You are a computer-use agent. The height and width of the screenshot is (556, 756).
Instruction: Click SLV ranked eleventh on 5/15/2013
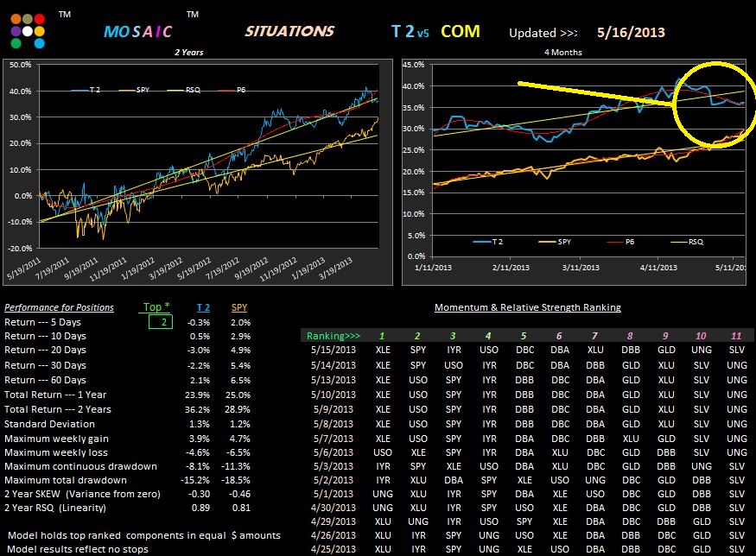point(737,350)
